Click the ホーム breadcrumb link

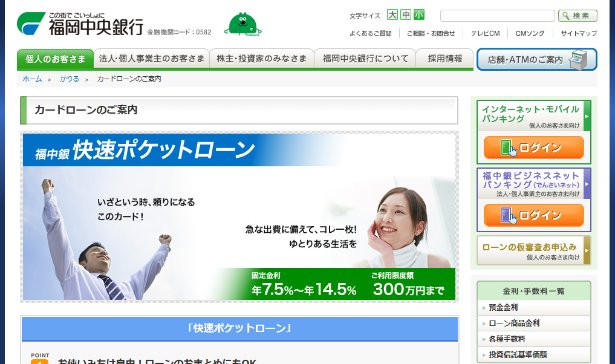click(31, 79)
